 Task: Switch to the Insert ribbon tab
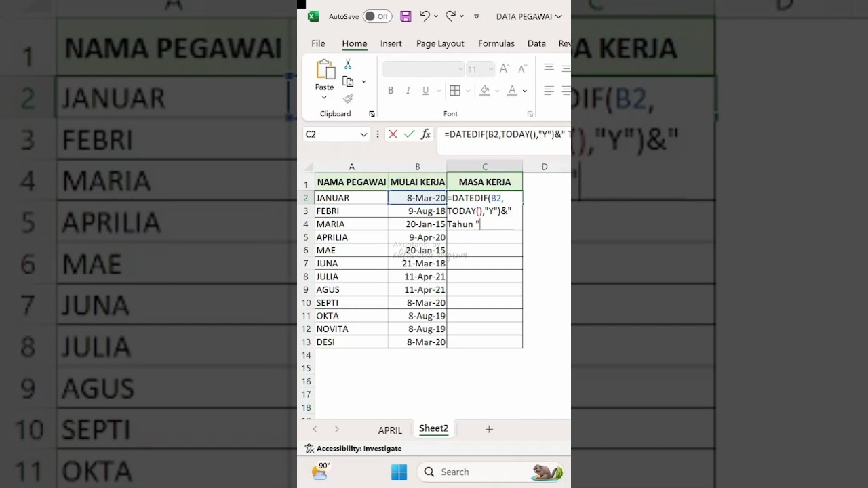click(391, 43)
